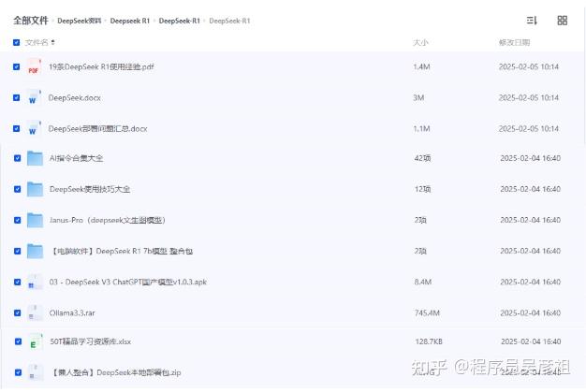586x392 pixels.
Task: Uncheck the DeepSeek使用技巧大全 checkbox
Action: pos(17,189)
